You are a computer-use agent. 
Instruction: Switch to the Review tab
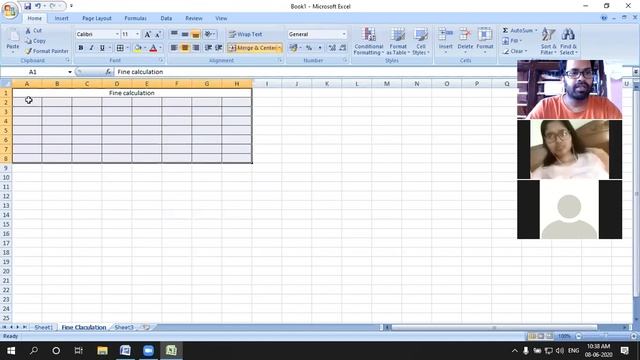pyautogui.click(x=194, y=18)
